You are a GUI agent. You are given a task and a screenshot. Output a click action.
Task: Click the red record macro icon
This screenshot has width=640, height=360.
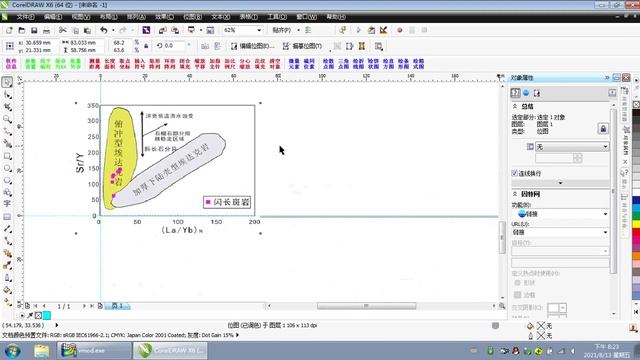click(x=400, y=30)
